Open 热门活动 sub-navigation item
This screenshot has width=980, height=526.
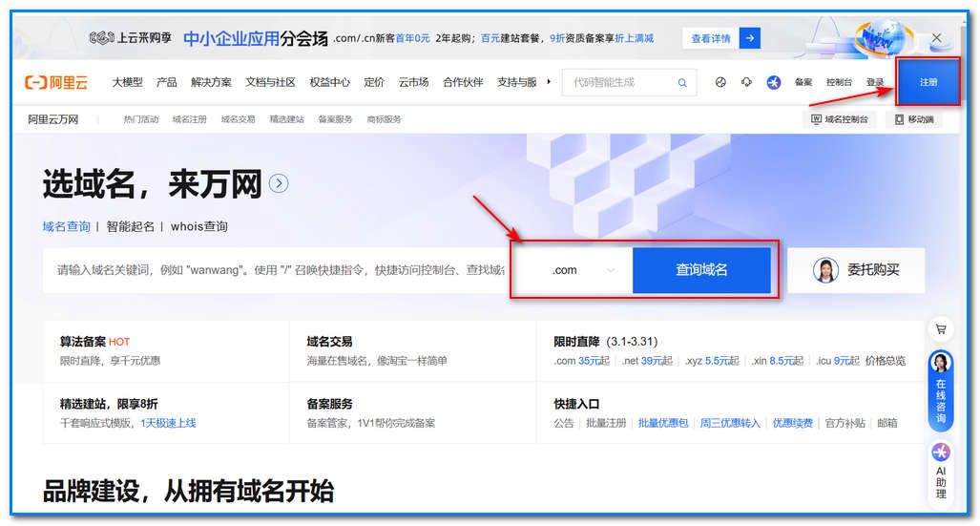click(141, 119)
